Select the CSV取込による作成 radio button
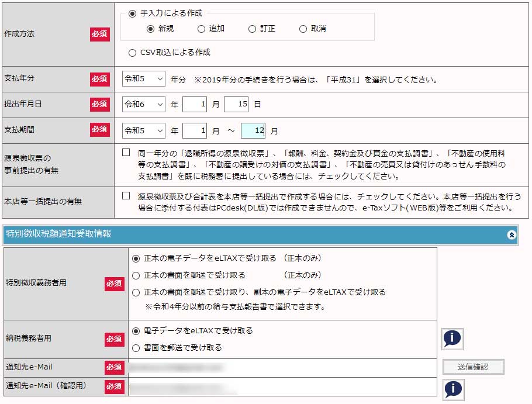The height and width of the screenshot is (404, 532). (132, 53)
